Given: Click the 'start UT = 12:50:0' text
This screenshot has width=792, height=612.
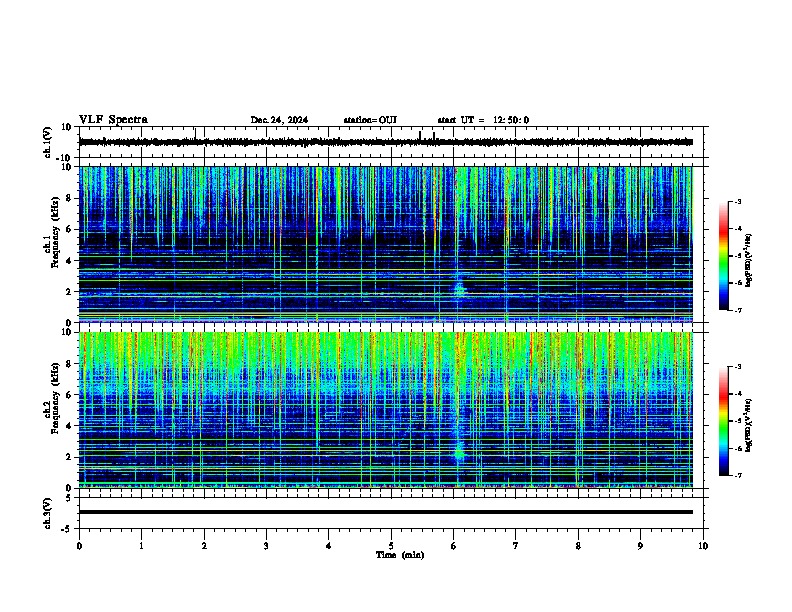Looking at the screenshot, I should 483,120.
